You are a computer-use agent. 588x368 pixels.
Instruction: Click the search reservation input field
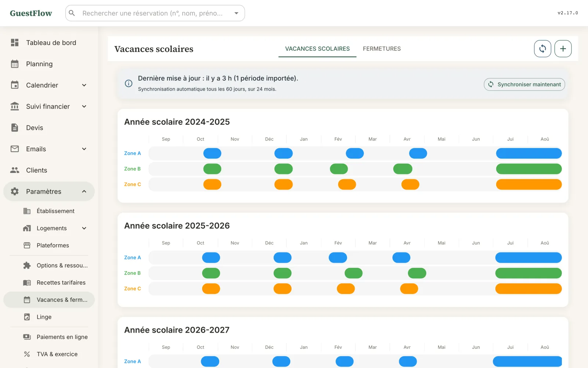[155, 13]
